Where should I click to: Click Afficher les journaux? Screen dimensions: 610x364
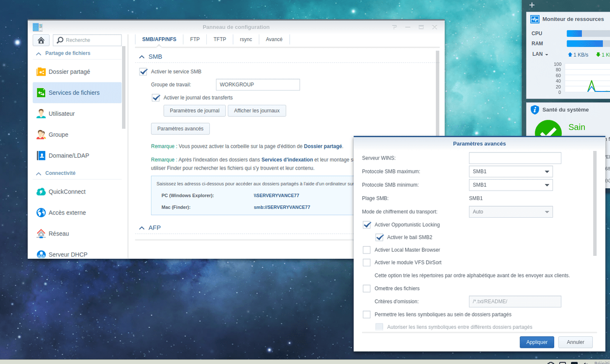pyautogui.click(x=257, y=111)
